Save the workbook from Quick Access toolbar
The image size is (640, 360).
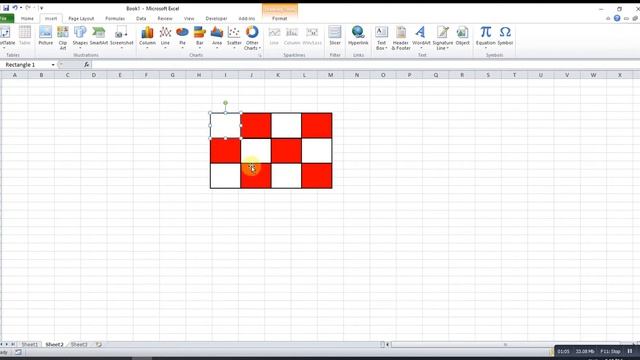click(6, 8)
